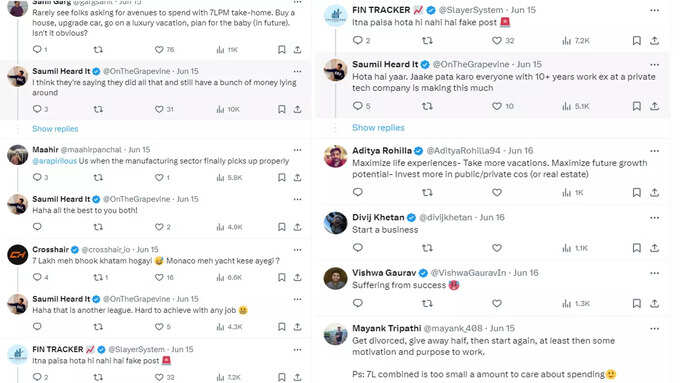This screenshot has width=680, height=383.
Task: Like Aditya Rohilla's reply with the heart icon
Action: click(497, 192)
